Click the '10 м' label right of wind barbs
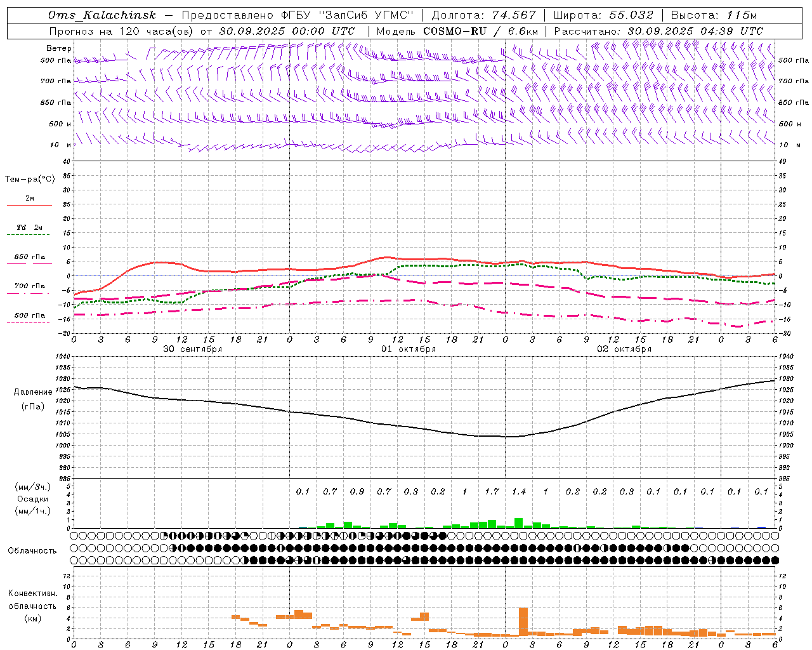 tap(790, 145)
